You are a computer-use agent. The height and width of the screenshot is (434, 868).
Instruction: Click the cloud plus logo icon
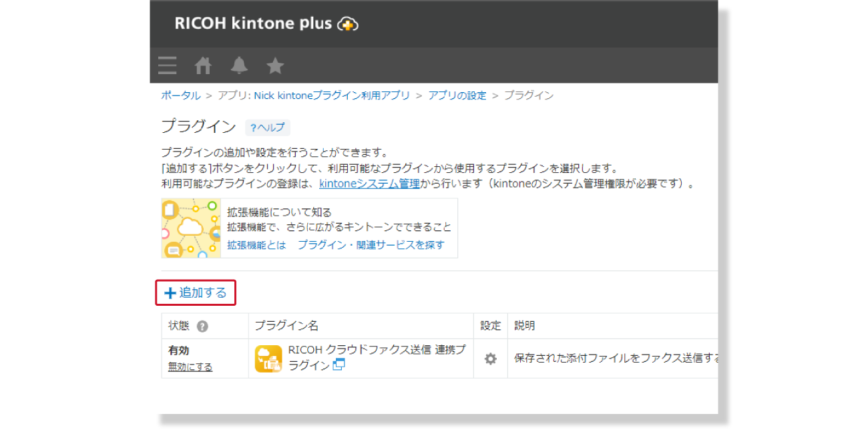(348, 24)
